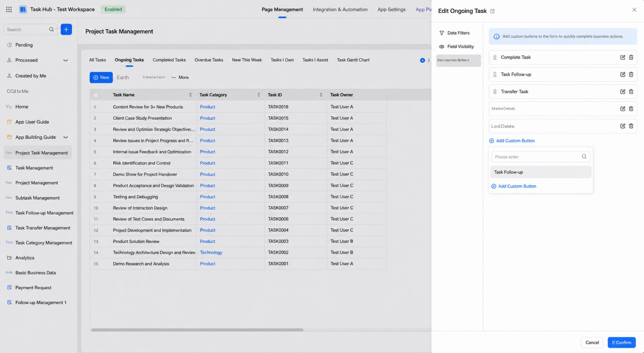
Task: Open the apps grid launcher icon
Action: click(x=9, y=10)
